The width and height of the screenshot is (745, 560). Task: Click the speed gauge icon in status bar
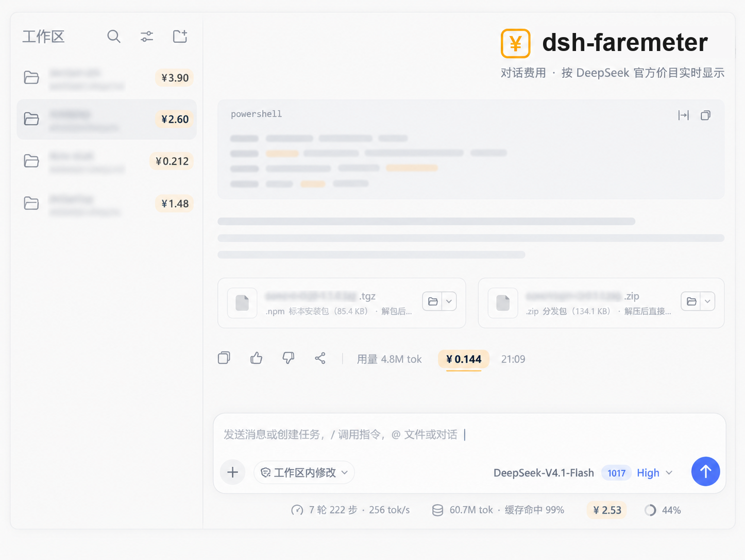[297, 510]
